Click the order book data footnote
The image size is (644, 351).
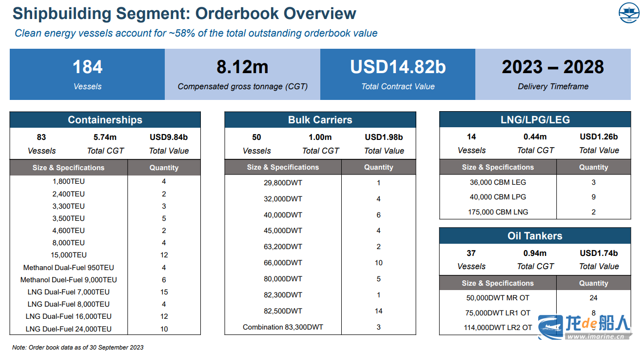(78, 348)
